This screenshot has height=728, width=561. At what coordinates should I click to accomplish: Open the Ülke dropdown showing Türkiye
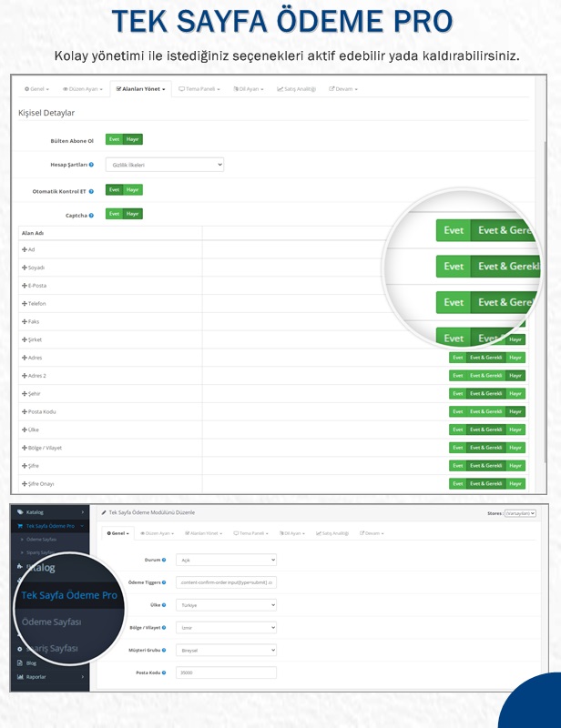coord(226,605)
